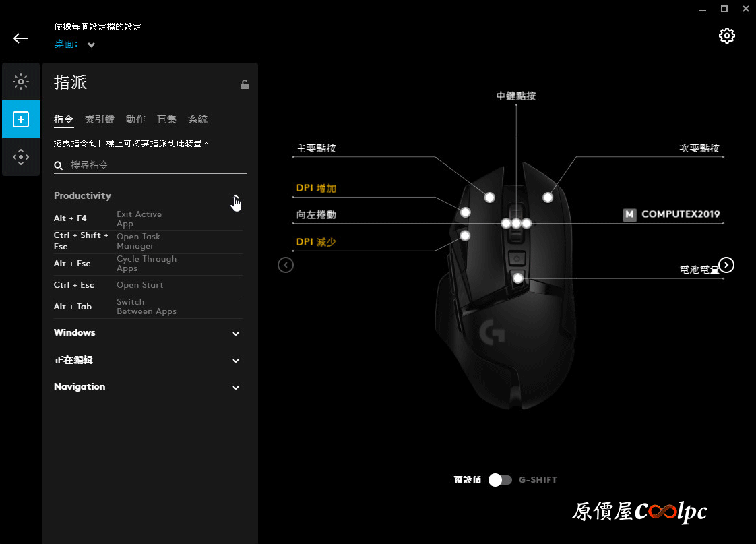The width and height of the screenshot is (756, 544).
Task: Minimize the G HUB window
Action: (x=703, y=9)
